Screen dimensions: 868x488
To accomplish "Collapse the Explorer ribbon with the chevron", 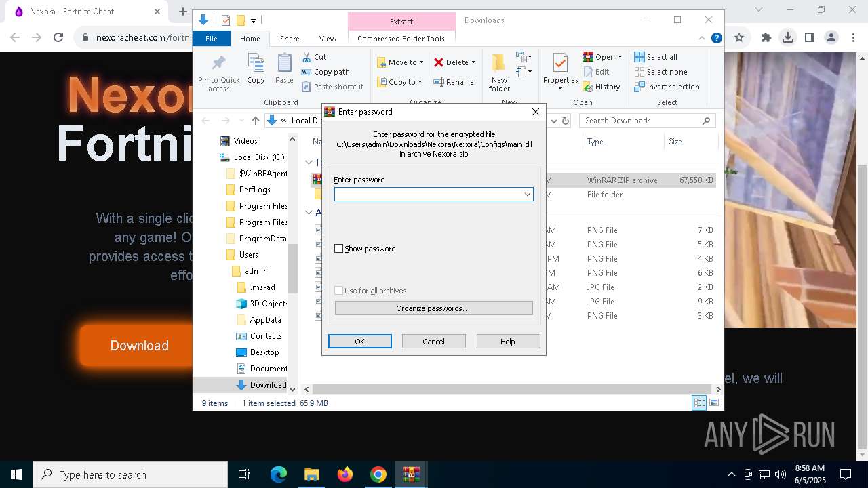I will [702, 39].
